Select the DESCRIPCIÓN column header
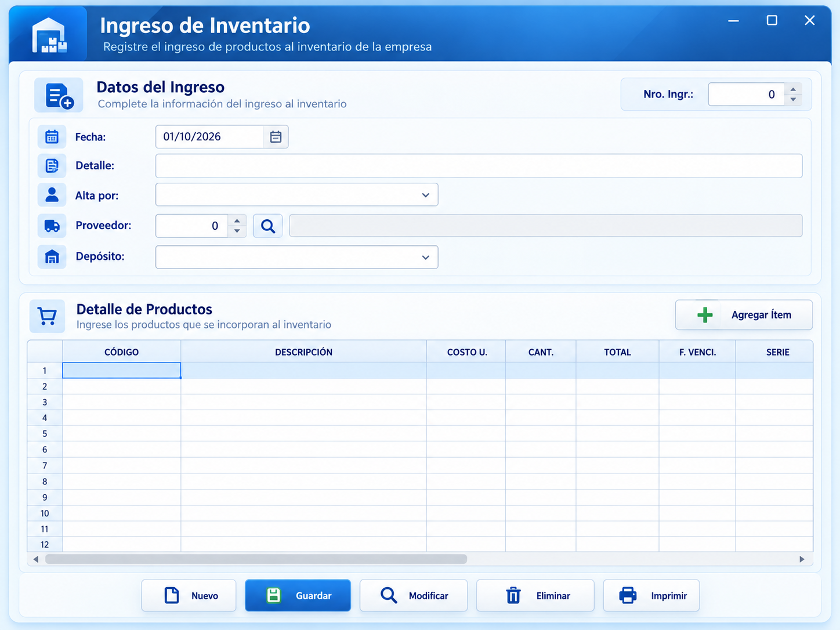840x630 pixels. [304, 352]
